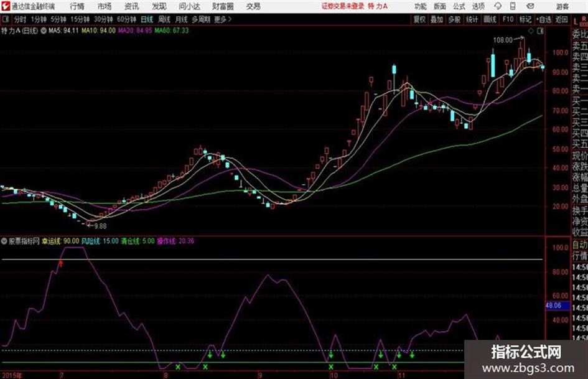Screen dimensions: 588x379
Task: Click the 画线 drawing tool button
Action: click(490, 19)
